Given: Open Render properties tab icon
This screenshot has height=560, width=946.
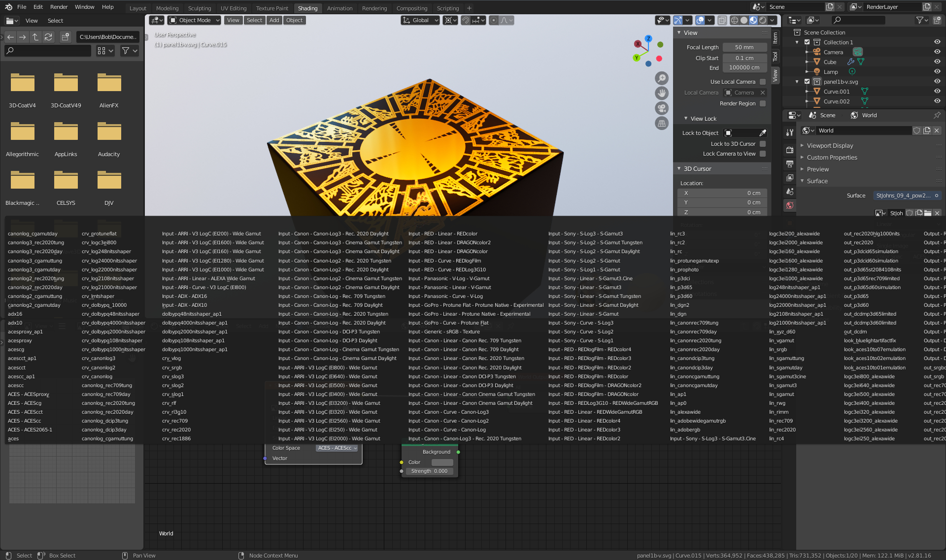Looking at the screenshot, I should tap(790, 150).
